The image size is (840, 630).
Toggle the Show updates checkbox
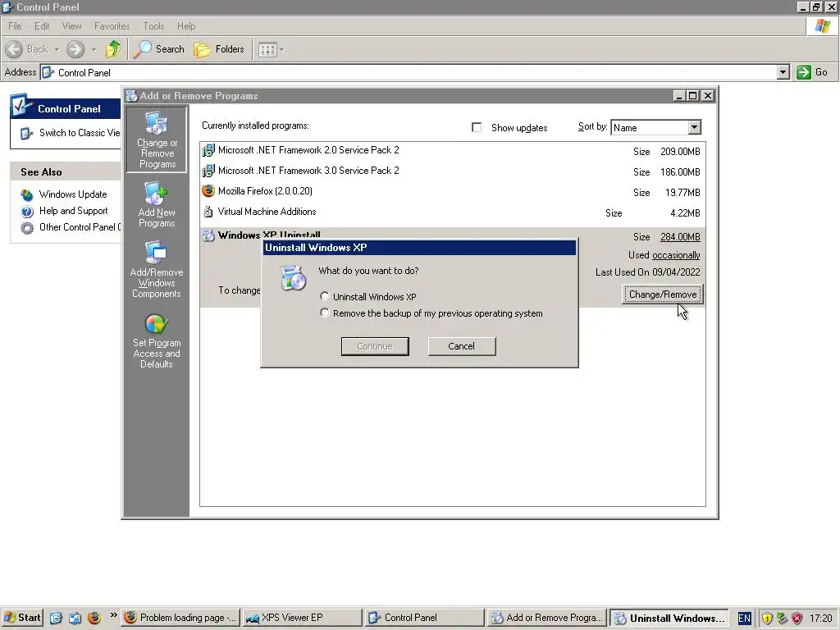click(x=477, y=127)
